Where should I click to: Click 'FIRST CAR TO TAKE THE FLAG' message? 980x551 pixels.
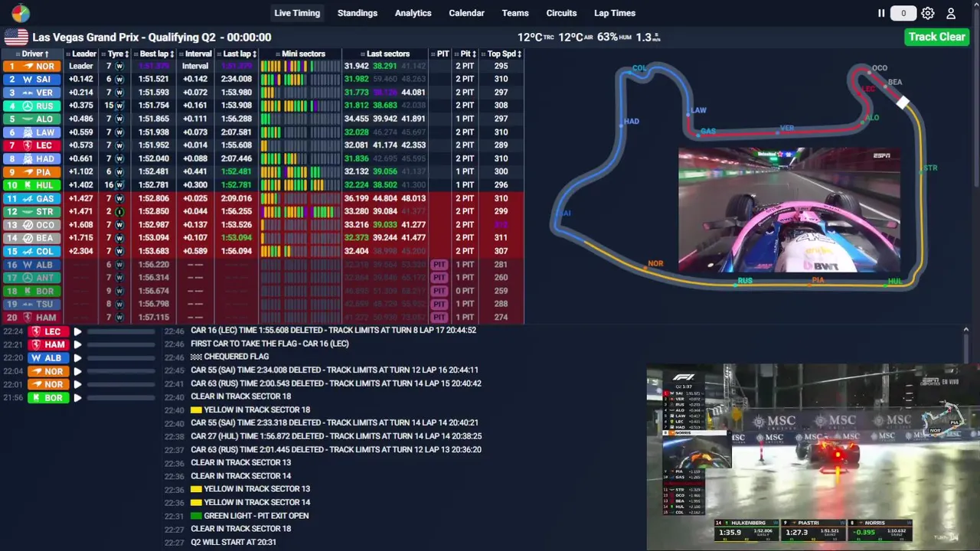pos(269,344)
